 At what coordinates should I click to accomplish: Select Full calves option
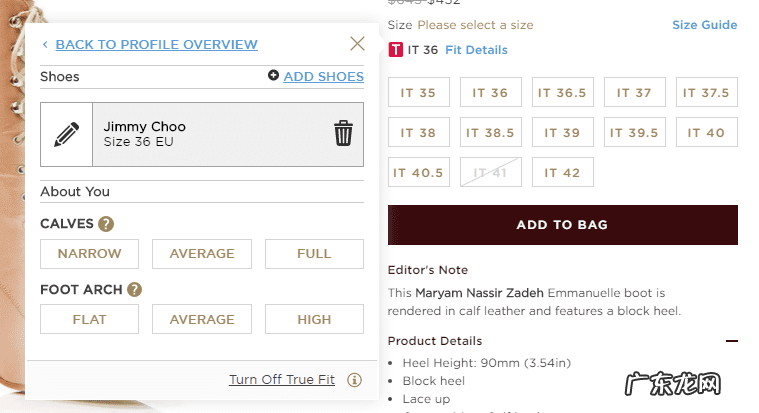click(314, 254)
